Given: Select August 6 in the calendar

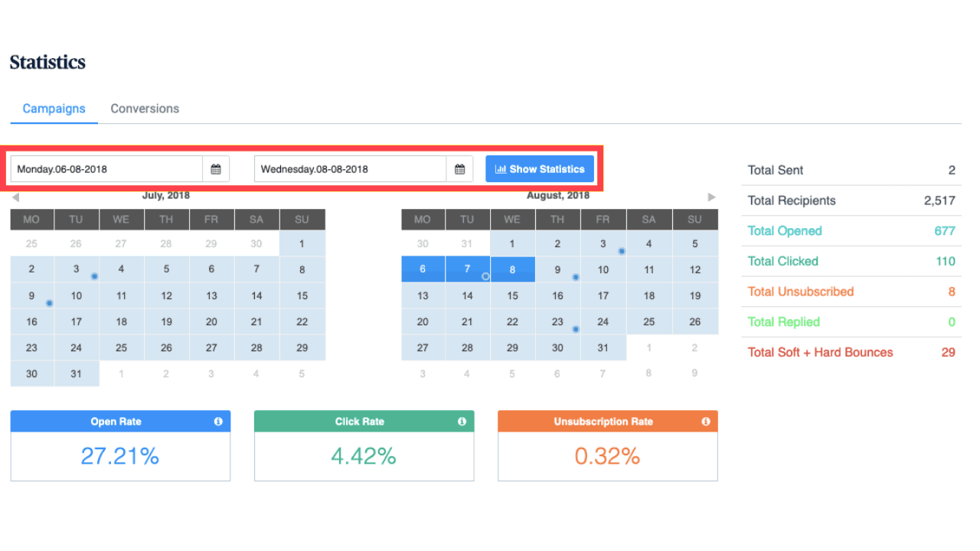Looking at the screenshot, I should point(423,269).
